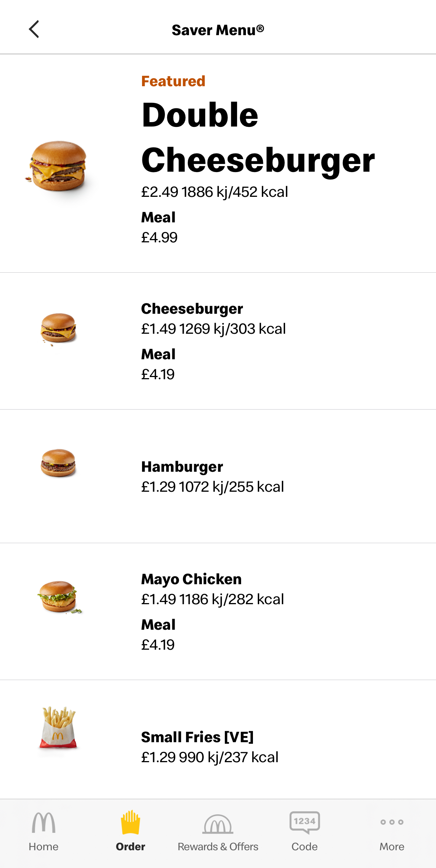436x868 pixels.
Task: Select Small Fries [VE] item
Action: 197,737
